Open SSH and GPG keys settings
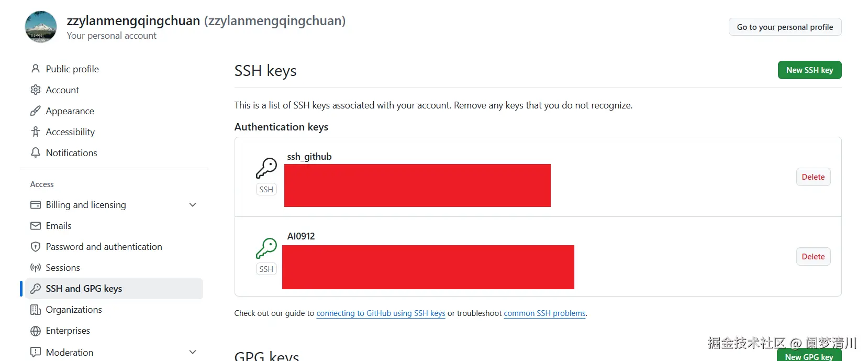This screenshot has width=868, height=361. 84,289
